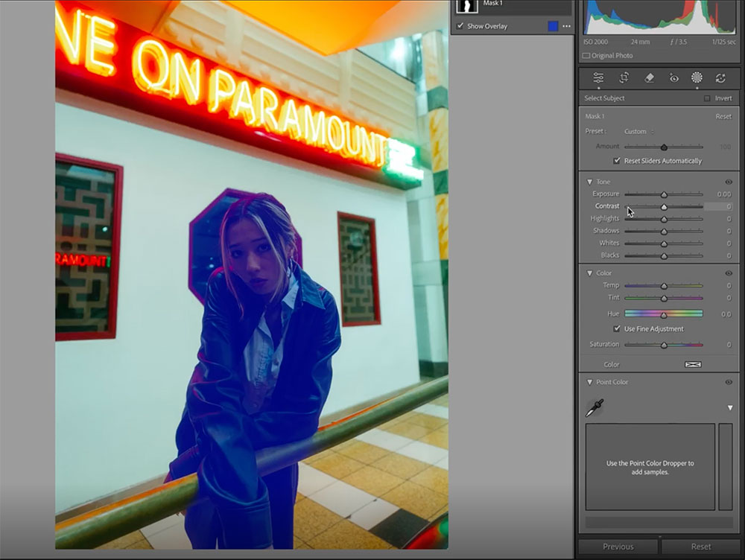Image resolution: width=745 pixels, height=560 pixels.
Task: Click the Highlights slider handle
Action: click(x=664, y=219)
